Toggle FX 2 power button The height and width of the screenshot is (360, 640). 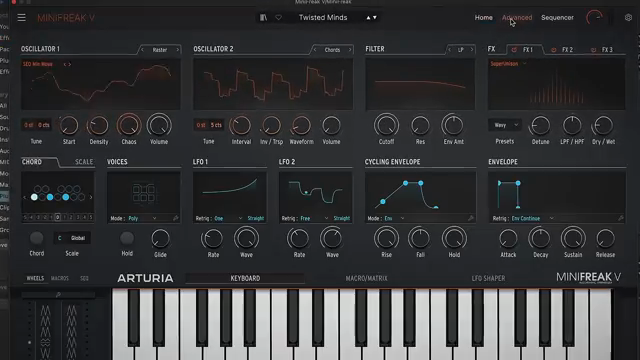[x=553, y=50]
